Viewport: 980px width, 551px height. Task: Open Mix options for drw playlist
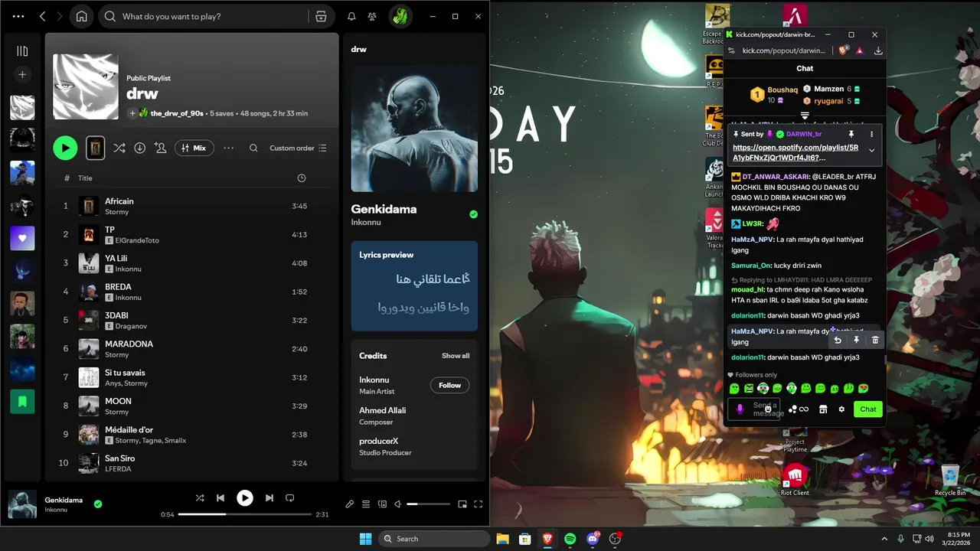click(194, 148)
